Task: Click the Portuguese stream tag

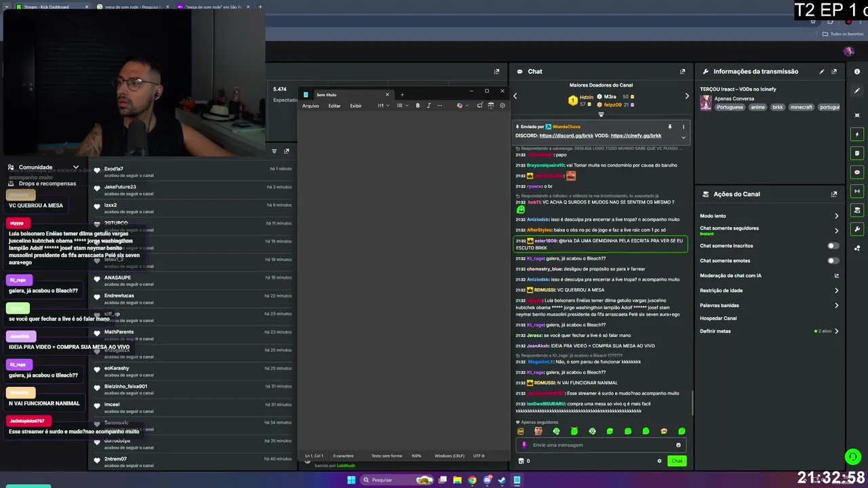Action: click(x=730, y=107)
